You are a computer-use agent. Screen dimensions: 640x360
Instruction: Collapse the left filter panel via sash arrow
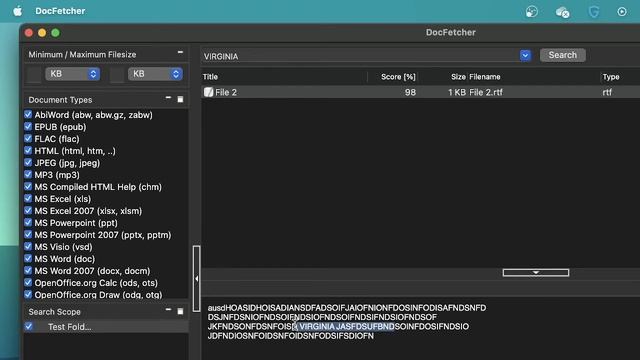pos(196,279)
